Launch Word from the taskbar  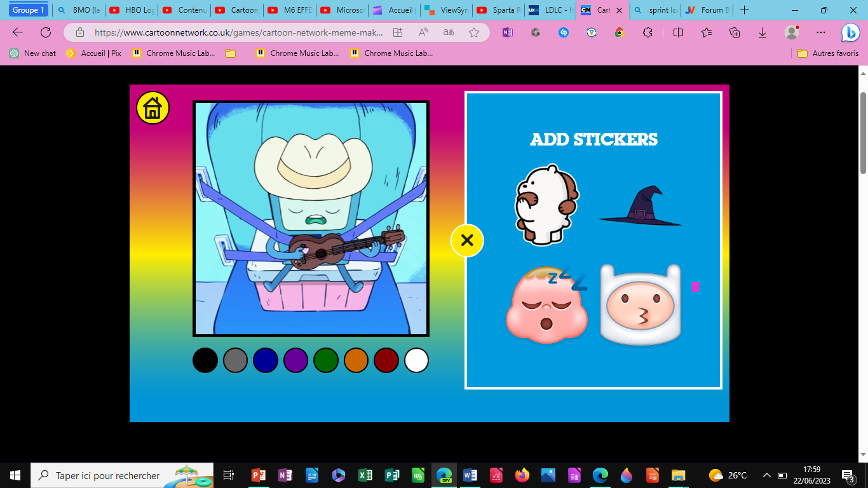[x=470, y=475]
